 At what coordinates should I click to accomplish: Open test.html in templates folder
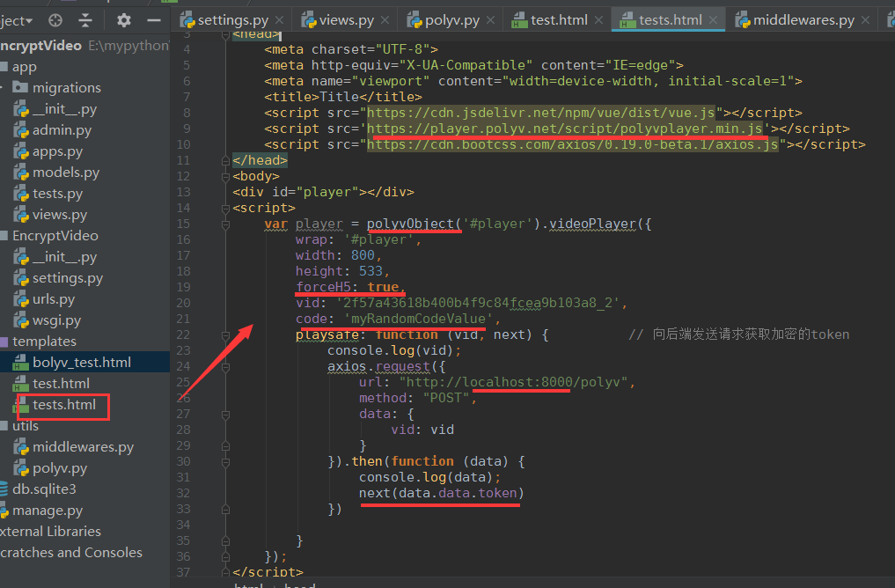pos(61,384)
